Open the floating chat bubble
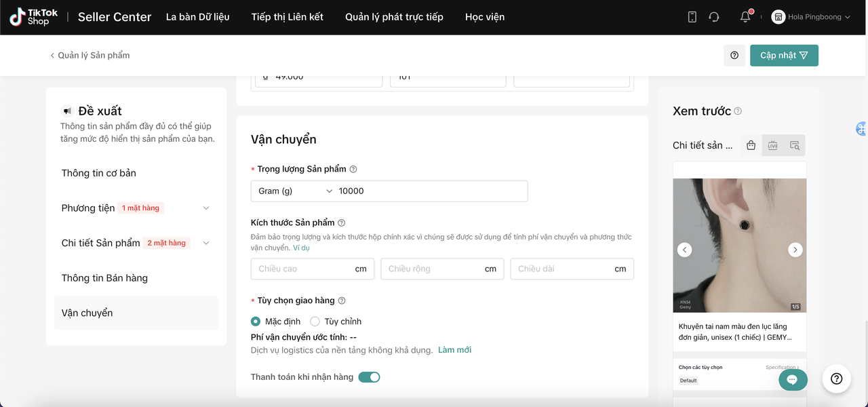Image resolution: width=868 pixels, height=407 pixels. tap(793, 380)
